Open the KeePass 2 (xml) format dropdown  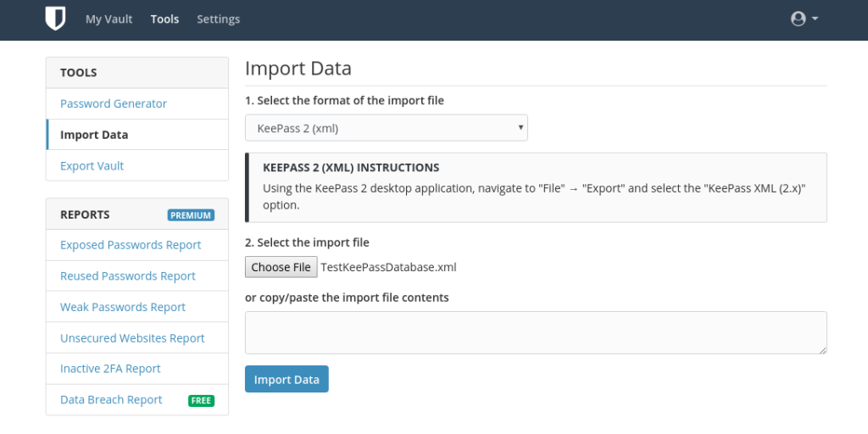click(387, 128)
